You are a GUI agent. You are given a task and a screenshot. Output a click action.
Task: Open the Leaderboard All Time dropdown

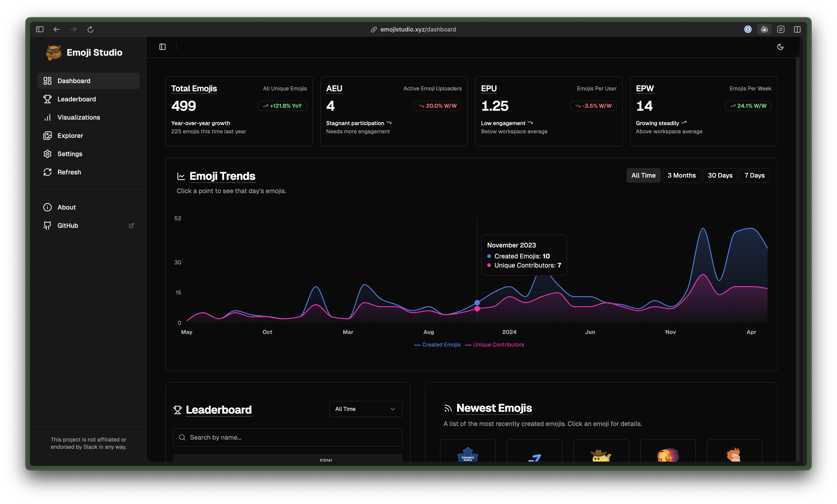366,409
